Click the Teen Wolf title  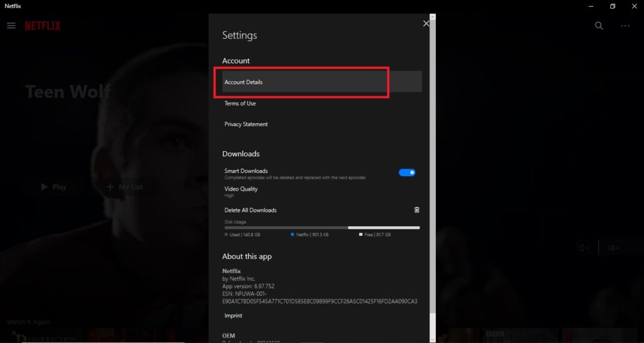click(68, 91)
